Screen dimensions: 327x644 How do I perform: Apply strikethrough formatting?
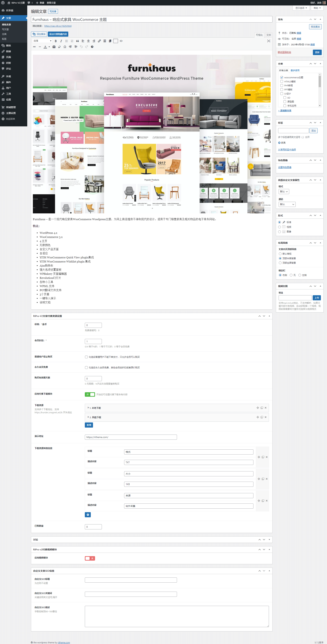click(x=34, y=47)
